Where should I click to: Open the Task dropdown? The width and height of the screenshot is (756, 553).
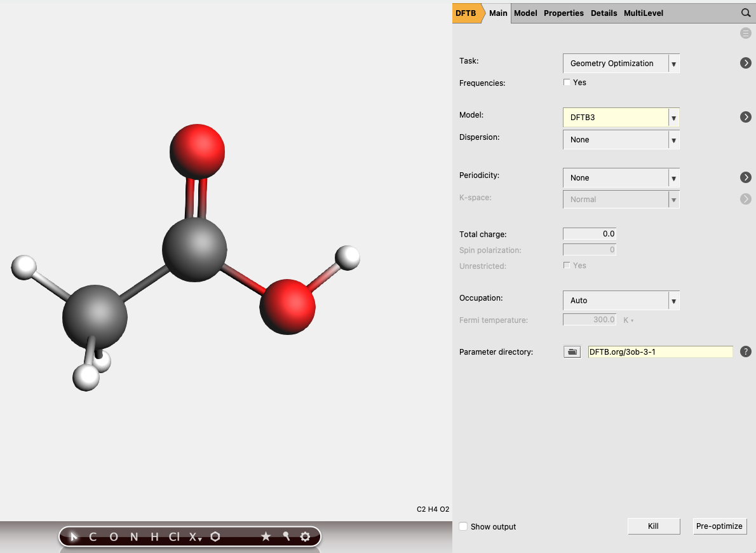(673, 63)
